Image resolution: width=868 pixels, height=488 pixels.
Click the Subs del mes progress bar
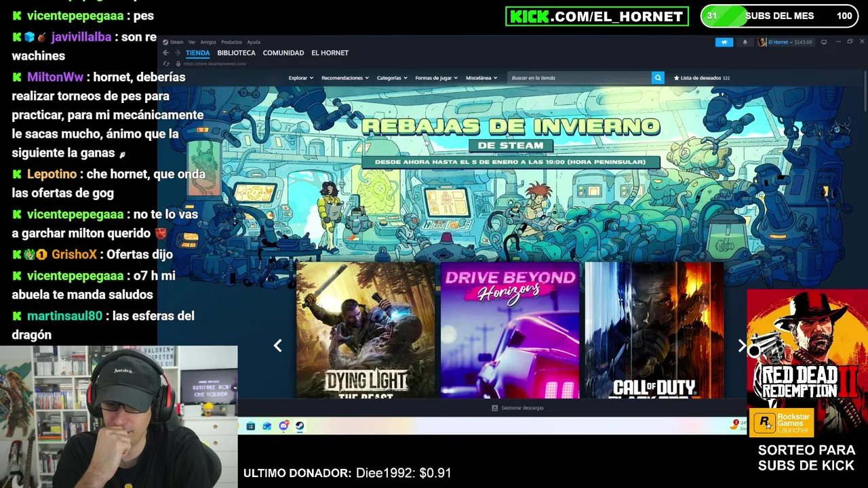coord(779,16)
